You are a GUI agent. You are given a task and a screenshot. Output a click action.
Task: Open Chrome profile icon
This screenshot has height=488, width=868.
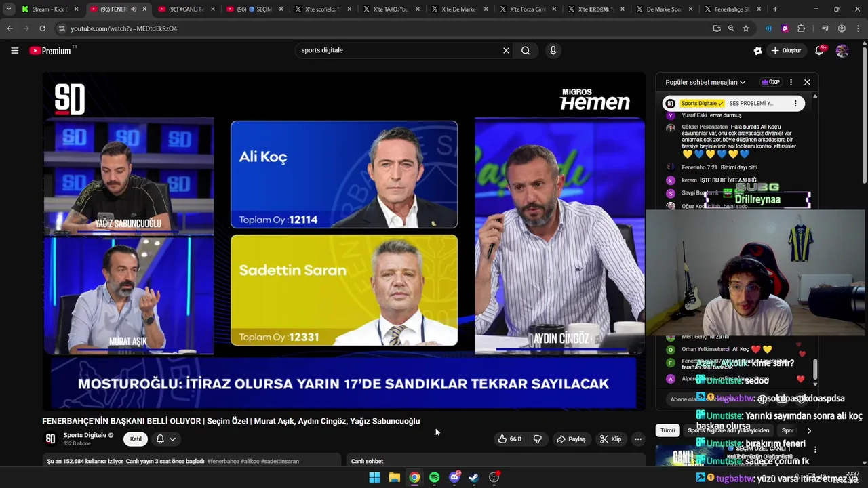point(842,28)
